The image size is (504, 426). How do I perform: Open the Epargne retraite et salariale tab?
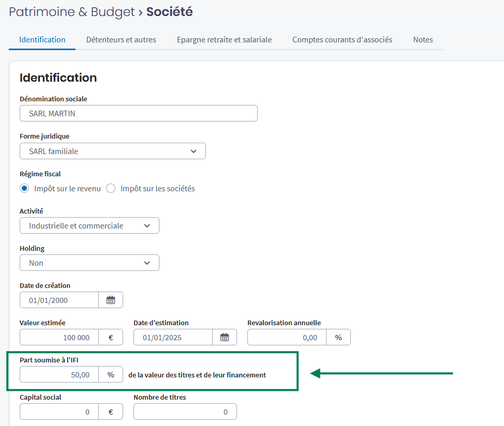(x=224, y=40)
